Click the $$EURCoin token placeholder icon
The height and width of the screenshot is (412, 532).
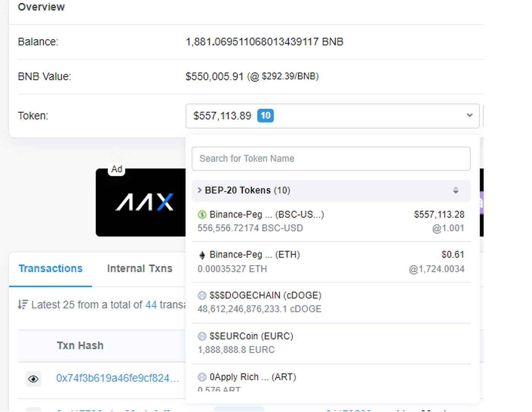pyautogui.click(x=202, y=336)
